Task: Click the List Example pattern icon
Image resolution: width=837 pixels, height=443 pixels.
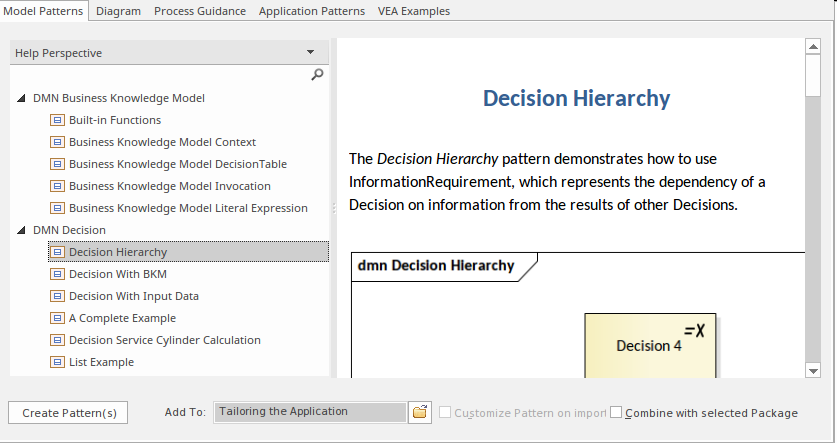Action: pos(58,362)
